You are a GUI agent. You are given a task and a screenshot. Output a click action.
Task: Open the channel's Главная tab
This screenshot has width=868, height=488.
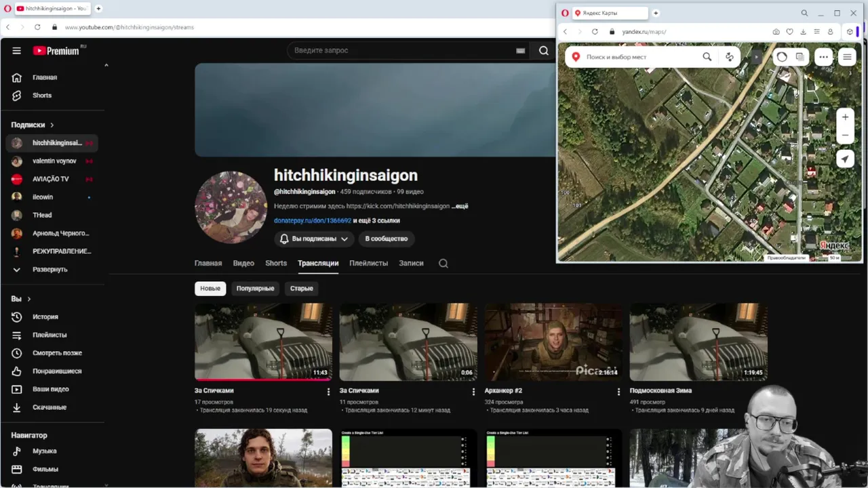[x=208, y=263]
